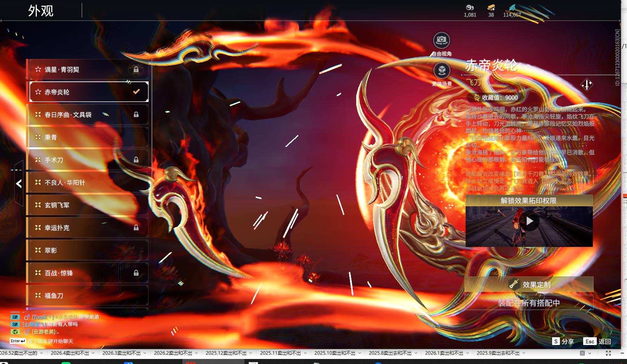Select 摘星·青羽契 in appearance list

89,69
